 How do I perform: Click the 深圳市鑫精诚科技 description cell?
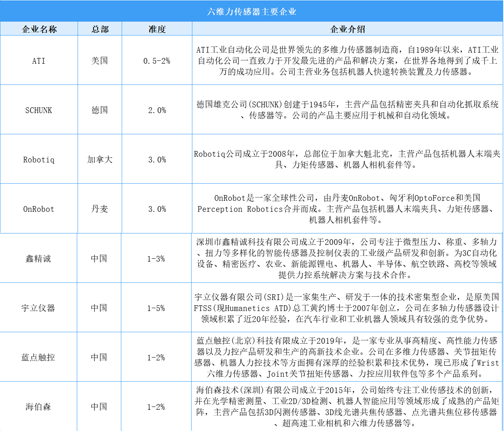pyautogui.click(x=347, y=258)
